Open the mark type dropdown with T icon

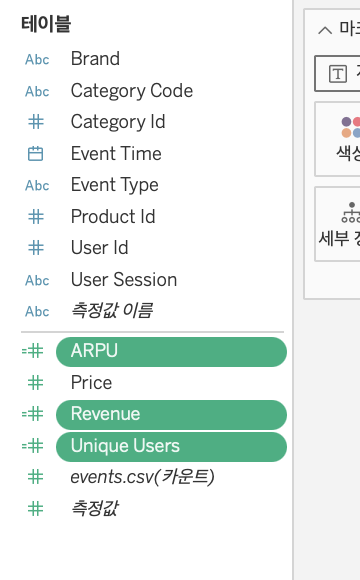[x=337, y=74]
